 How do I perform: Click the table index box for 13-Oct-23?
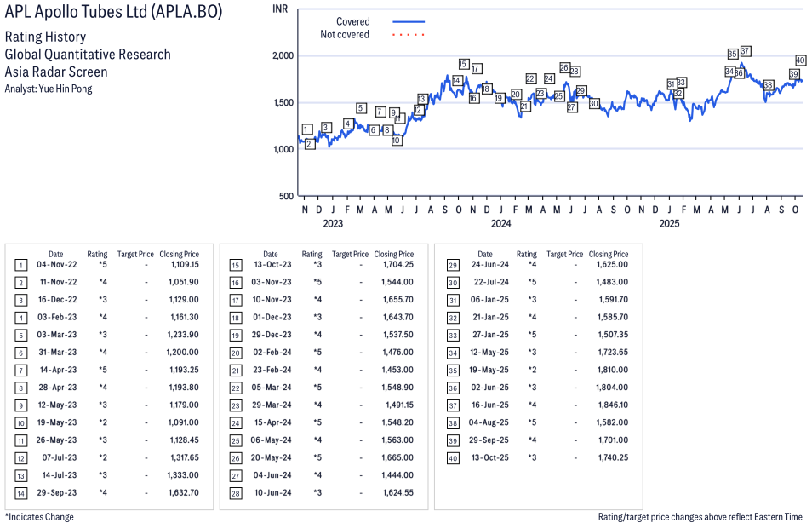[x=234, y=265]
